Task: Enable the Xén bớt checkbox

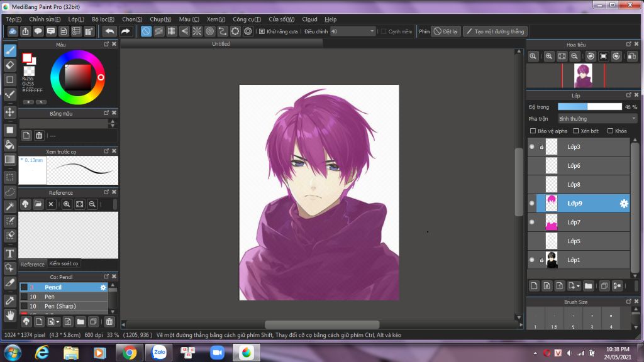Action: click(x=576, y=131)
